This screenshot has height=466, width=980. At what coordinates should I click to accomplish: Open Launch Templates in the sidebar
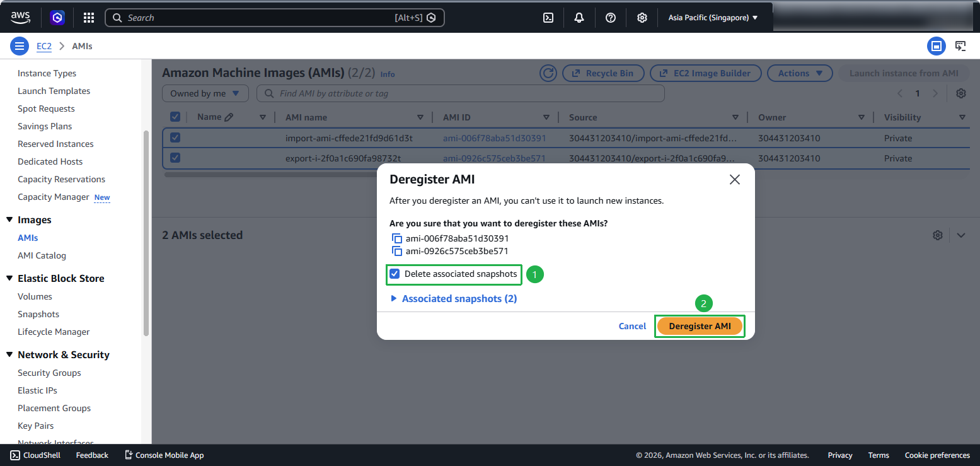54,91
